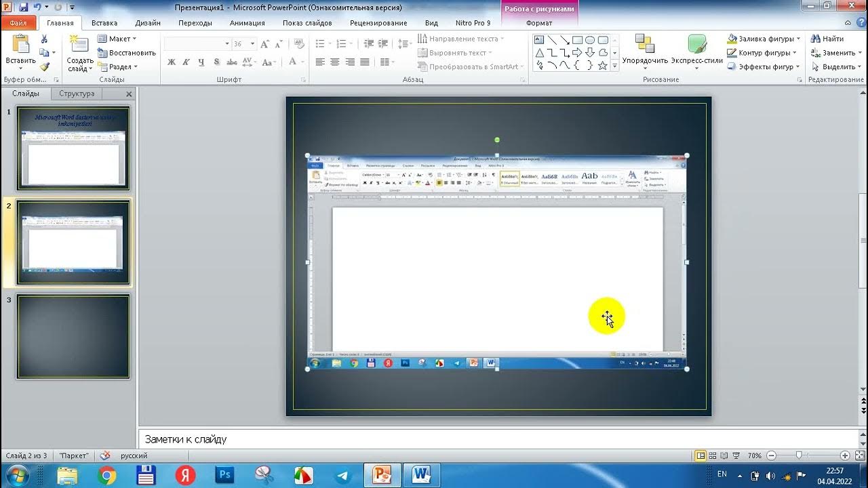Click the fit slide to window button
The image size is (868, 488).
[859, 455]
